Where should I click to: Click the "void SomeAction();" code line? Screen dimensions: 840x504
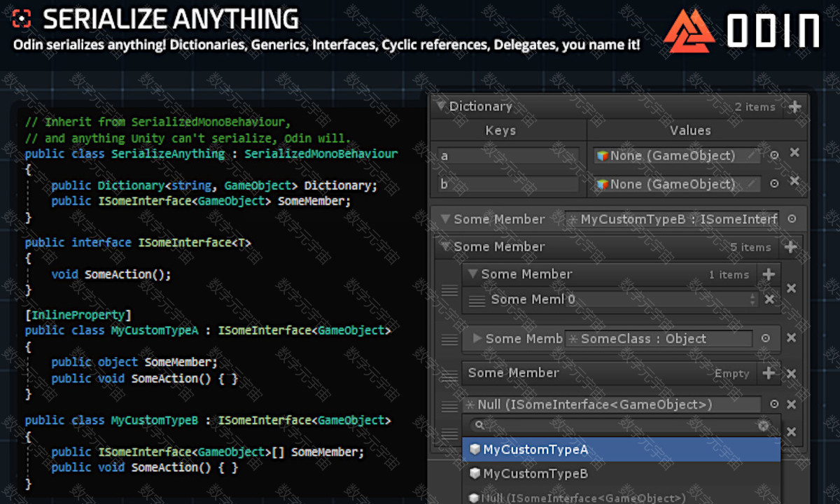coord(111,274)
